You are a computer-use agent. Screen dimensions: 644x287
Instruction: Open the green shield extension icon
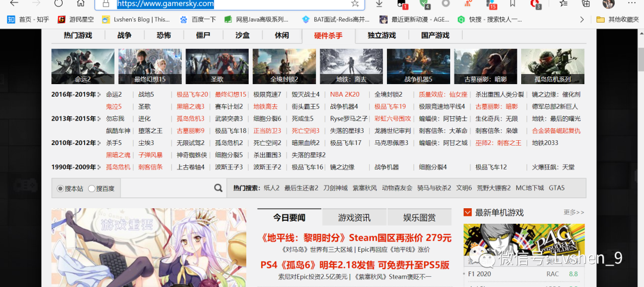pyautogui.click(x=423, y=4)
